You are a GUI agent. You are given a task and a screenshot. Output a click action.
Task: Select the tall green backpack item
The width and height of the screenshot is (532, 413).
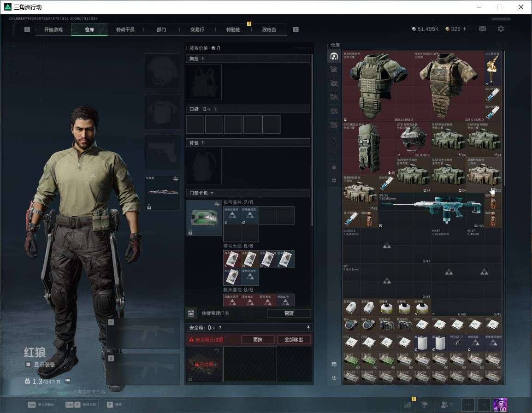(369, 148)
